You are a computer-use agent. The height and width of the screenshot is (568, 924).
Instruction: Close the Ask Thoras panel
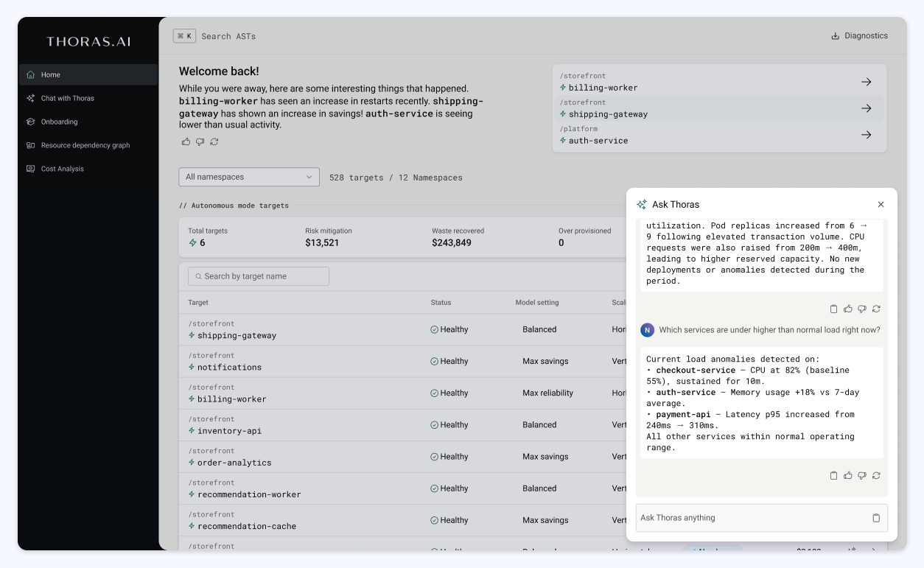(881, 205)
